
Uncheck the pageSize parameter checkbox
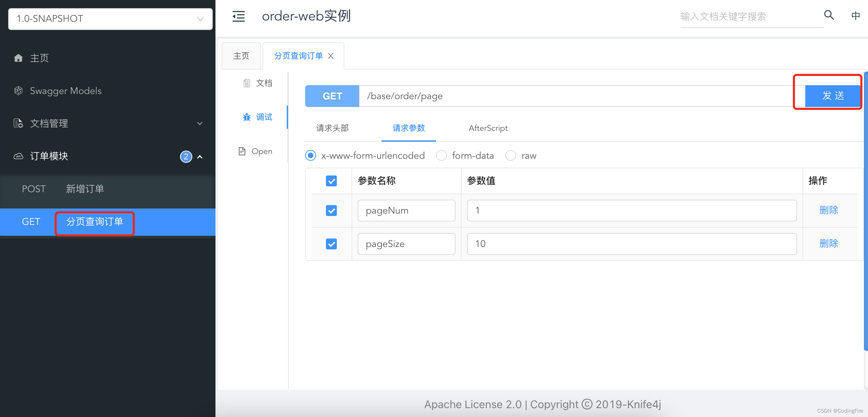click(331, 244)
